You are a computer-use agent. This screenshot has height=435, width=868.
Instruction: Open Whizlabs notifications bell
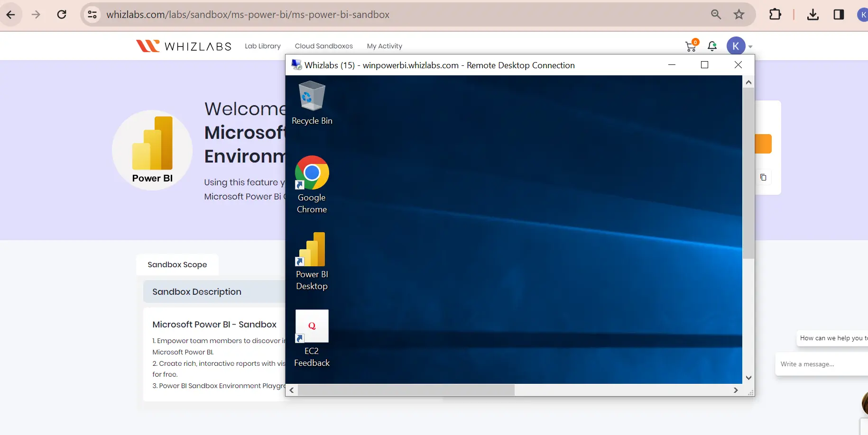[x=712, y=46]
